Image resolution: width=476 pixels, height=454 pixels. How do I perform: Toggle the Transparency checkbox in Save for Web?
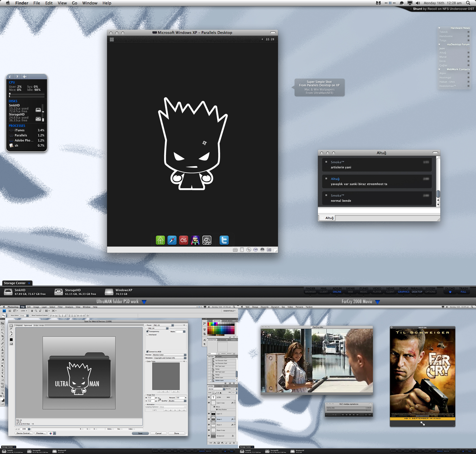[147, 331]
